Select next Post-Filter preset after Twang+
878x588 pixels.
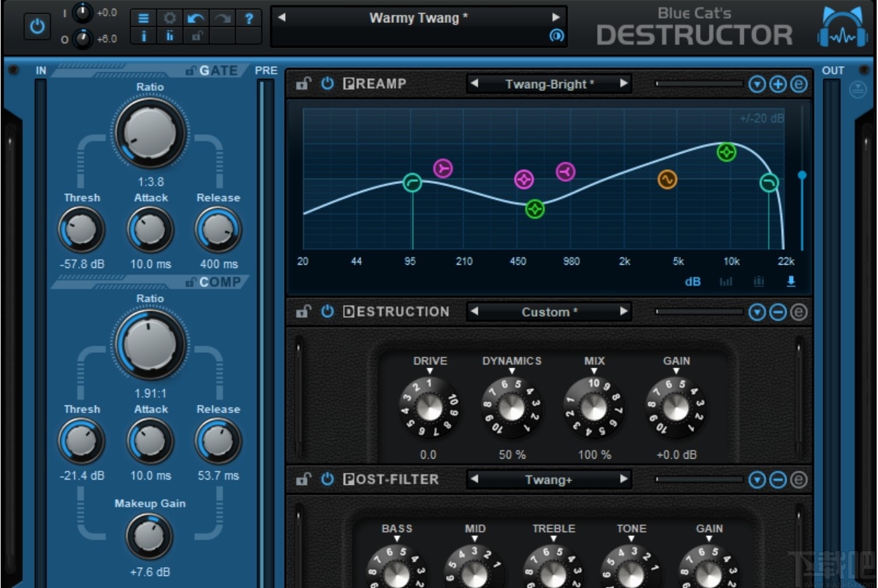(x=624, y=480)
